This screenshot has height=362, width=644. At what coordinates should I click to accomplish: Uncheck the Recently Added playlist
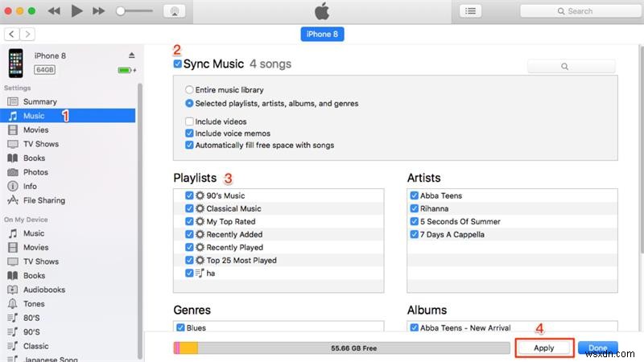[189, 234]
